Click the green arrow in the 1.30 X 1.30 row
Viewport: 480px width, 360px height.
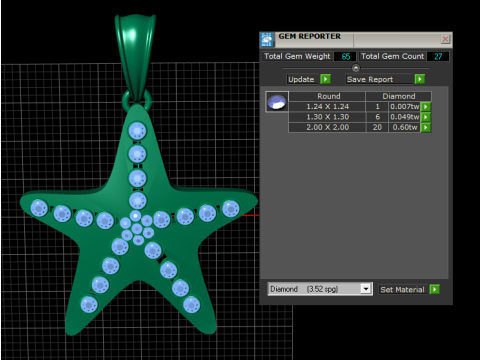426,117
